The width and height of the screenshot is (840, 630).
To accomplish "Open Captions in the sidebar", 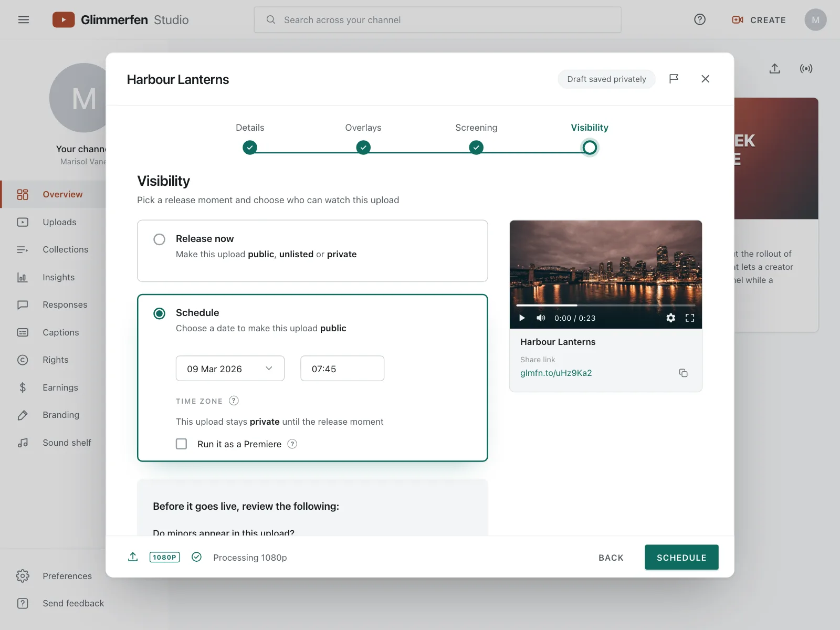I will point(53,332).
